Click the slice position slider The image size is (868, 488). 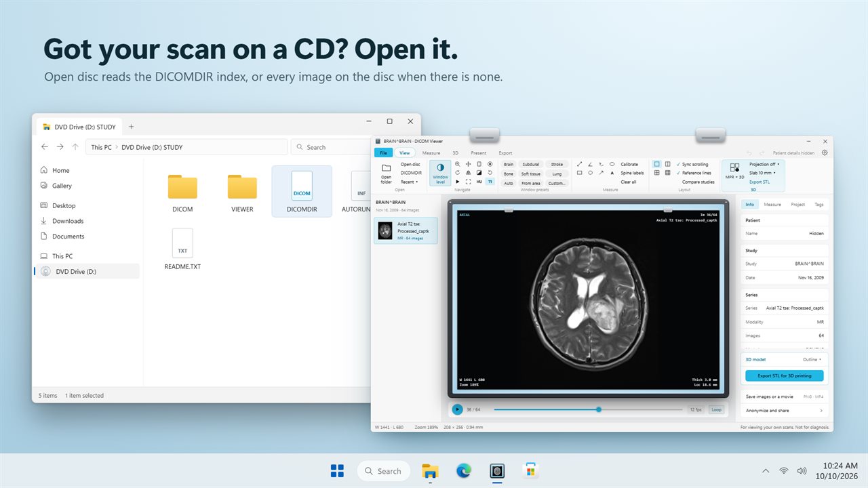[x=588, y=409]
